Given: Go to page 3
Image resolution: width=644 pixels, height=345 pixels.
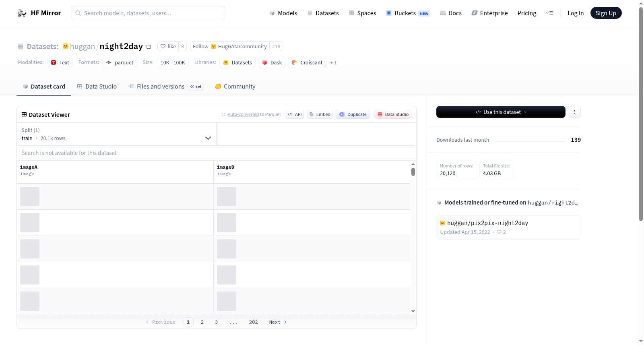Looking at the screenshot, I should (216, 322).
